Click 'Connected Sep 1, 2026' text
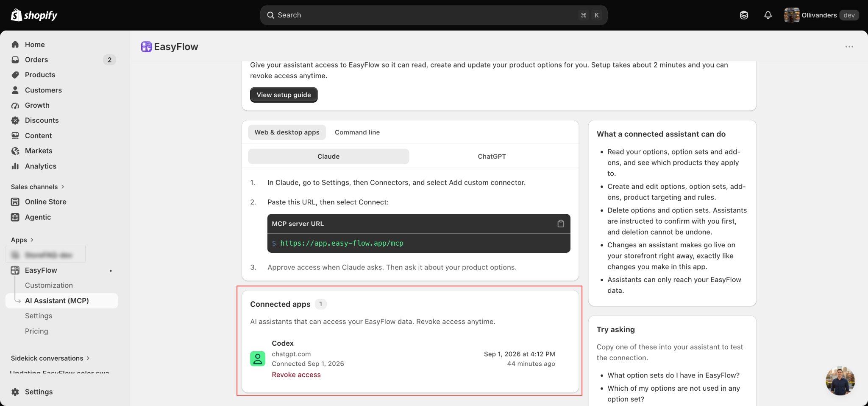The image size is (868, 406). pyautogui.click(x=308, y=364)
